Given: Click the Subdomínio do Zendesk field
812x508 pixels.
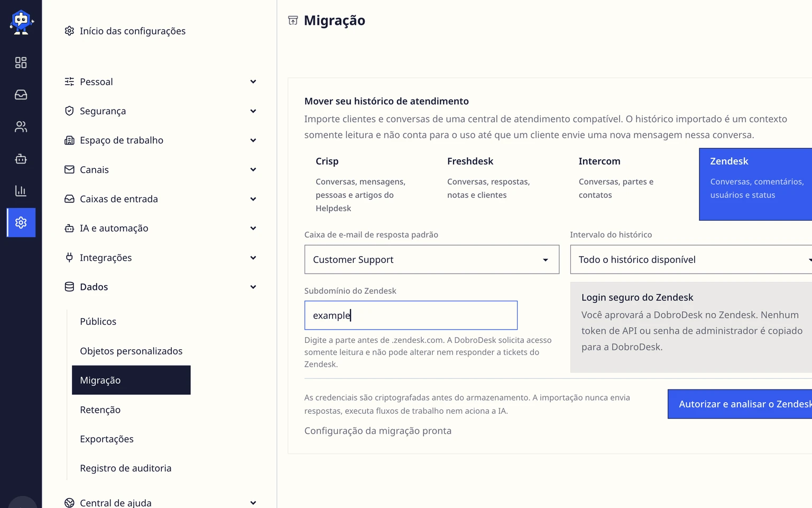Looking at the screenshot, I should [411, 315].
